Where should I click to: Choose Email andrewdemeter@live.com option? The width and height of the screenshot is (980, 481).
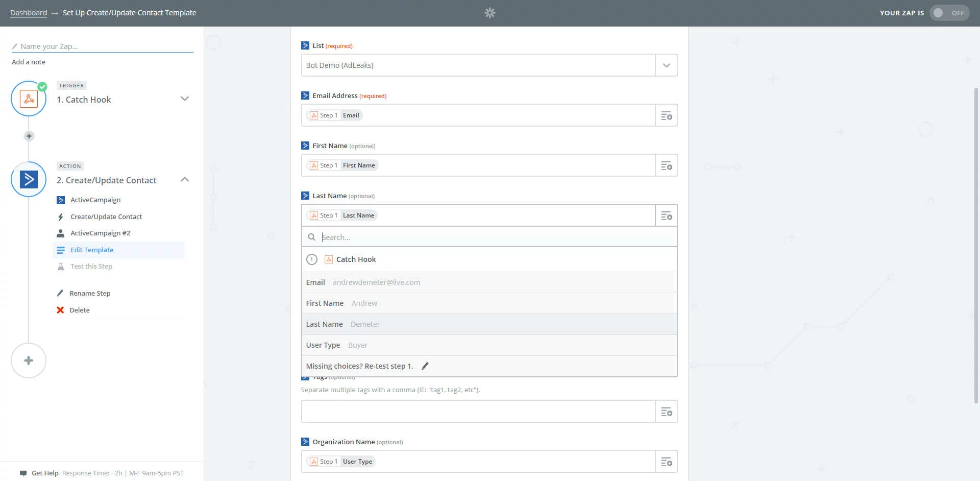(489, 282)
